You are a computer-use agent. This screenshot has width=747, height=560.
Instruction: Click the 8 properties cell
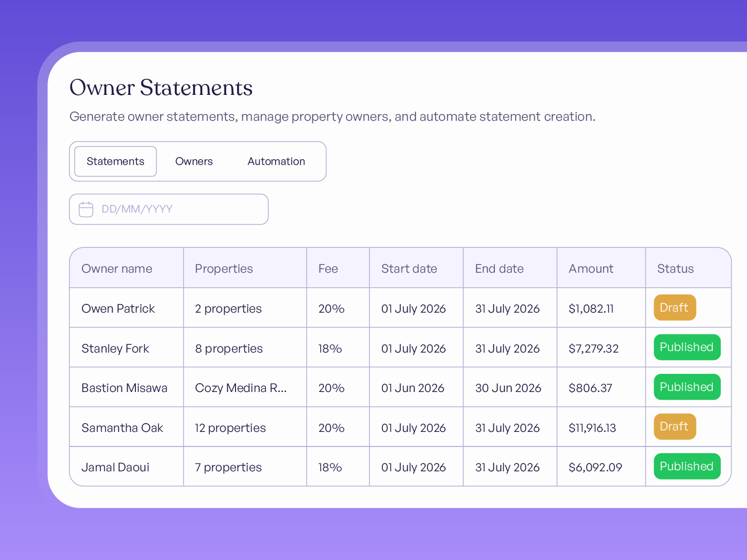point(245,348)
